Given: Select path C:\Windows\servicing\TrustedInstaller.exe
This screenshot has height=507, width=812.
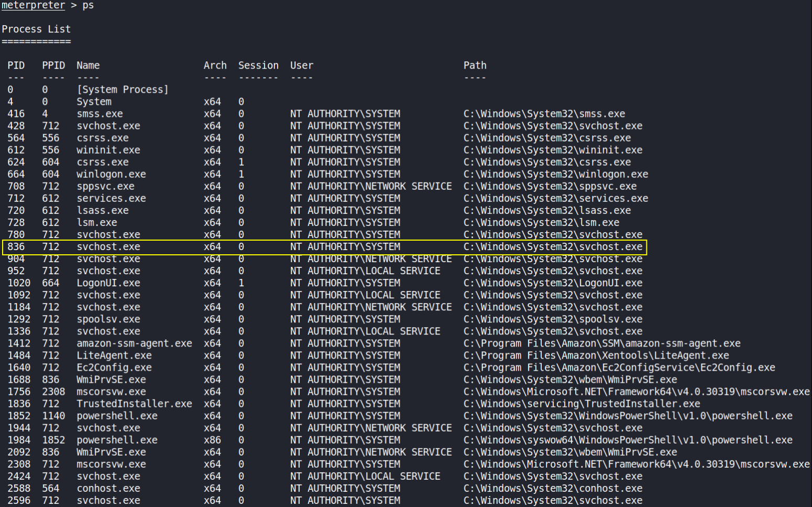Looking at the screenshot, I should [581, 404].
